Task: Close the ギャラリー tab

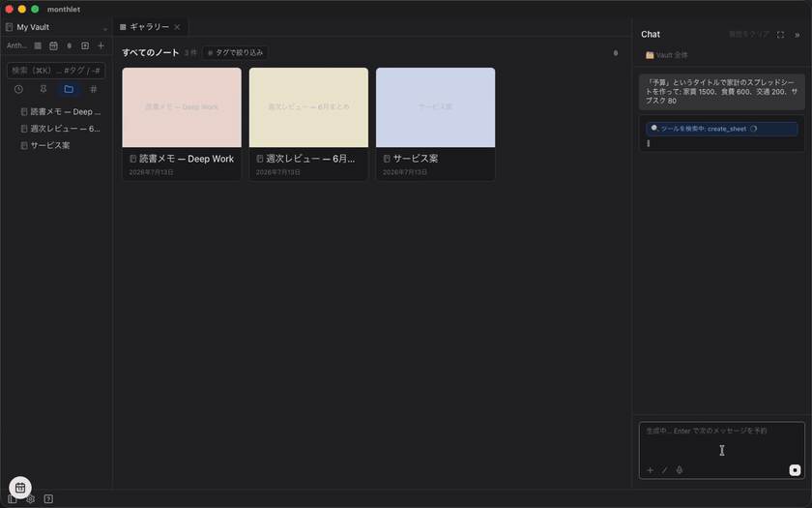Action: coord(177,27)
